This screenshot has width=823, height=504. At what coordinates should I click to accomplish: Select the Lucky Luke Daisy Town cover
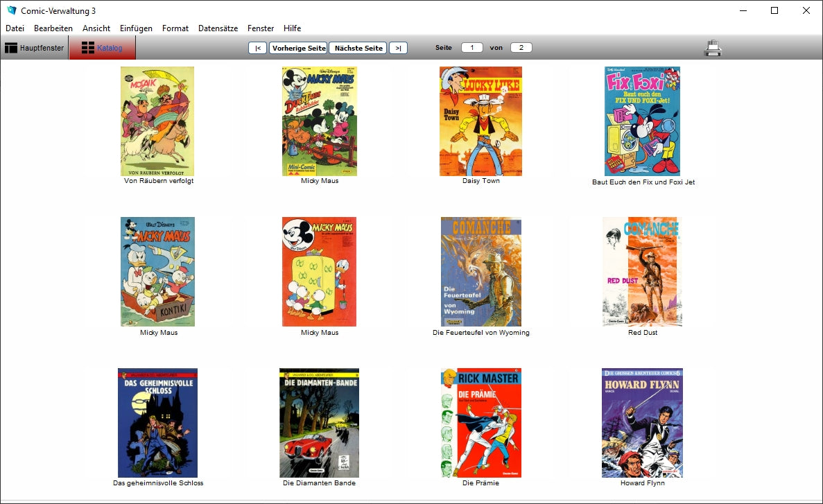coord(480,121)
